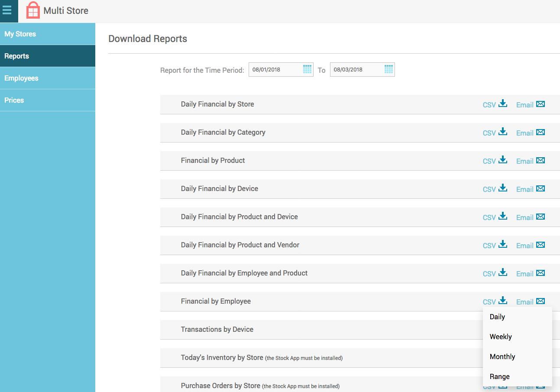Viewport: 560px width, 392px height.
Task: Email icon for Daily Financial by Employee and Product
Action: click(541, 273)
